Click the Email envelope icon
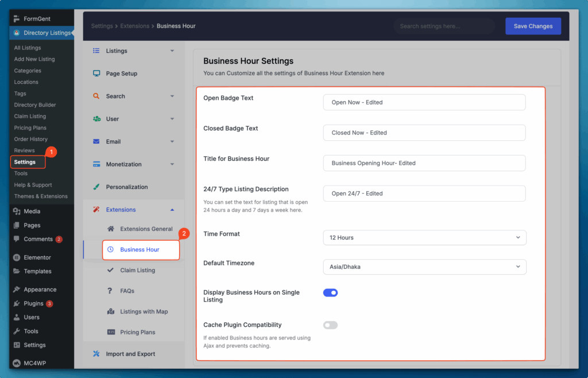 click(96, 142)
